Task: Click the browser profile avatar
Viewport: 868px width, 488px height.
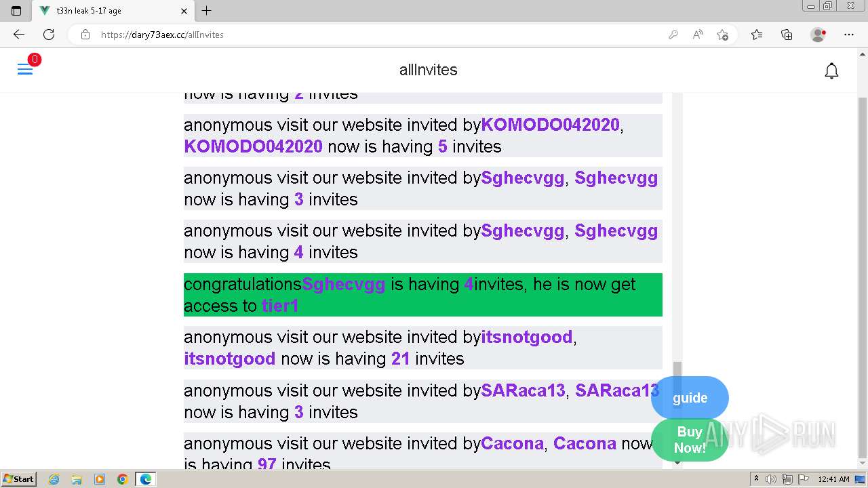Action: click(x=818, y=35)
